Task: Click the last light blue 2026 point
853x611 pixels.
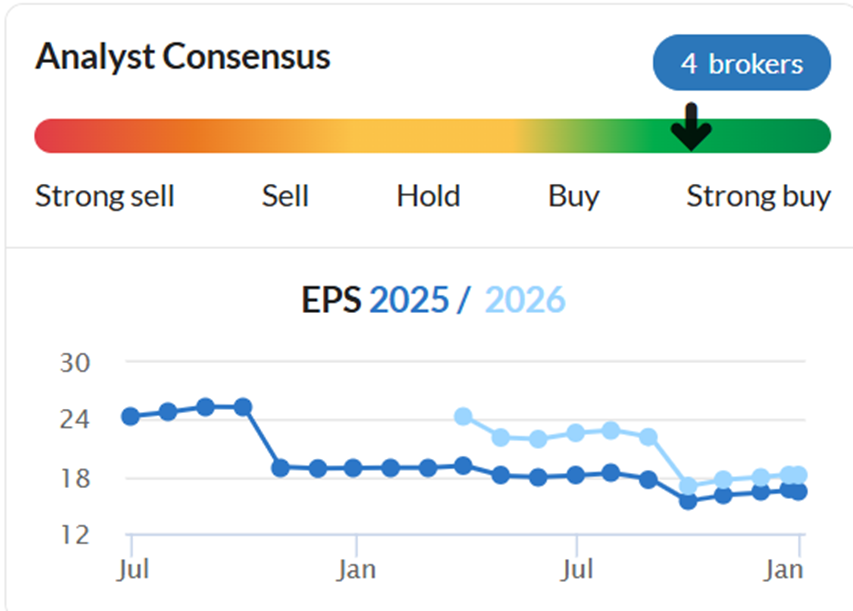Action: (x=799, y=474)
